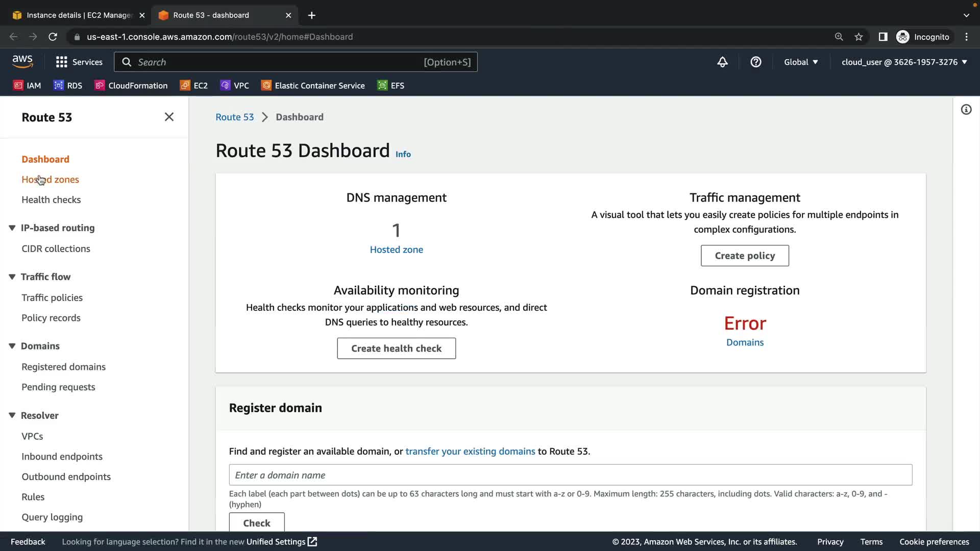This screenshot has height=551, width=980.
Task: Click the AWS help question mark icon
Action: tap(755, 62)
